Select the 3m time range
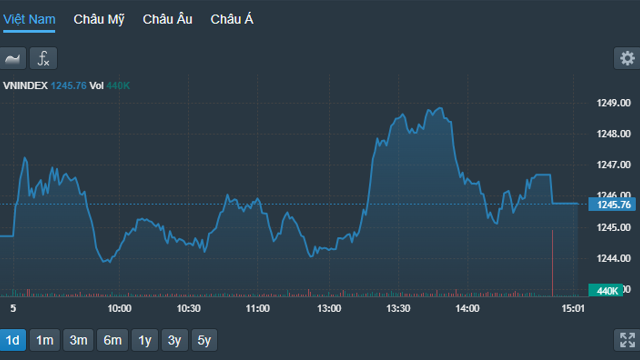Image resolution: width=640 pixels, height=360 pixels. tap(78, 340)
